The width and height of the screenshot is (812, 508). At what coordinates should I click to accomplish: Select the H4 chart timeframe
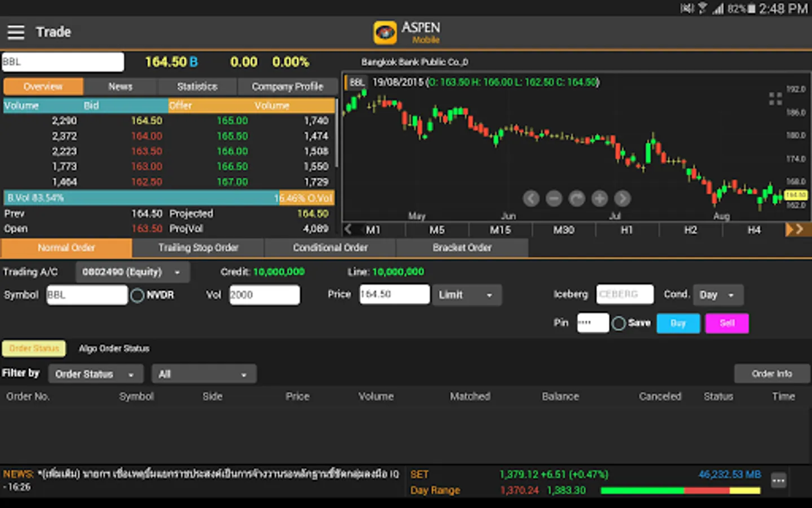(x=754, y=230)
